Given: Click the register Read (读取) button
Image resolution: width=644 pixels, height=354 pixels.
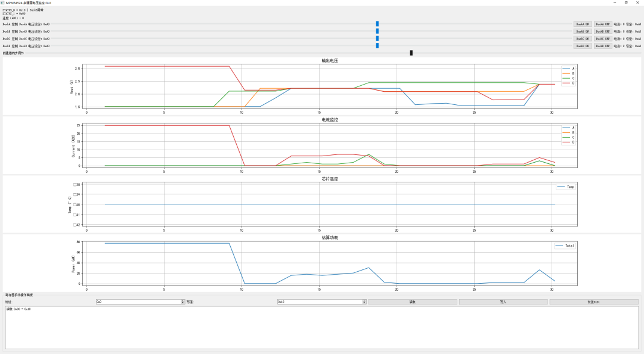Looking at the screenshot, I should tap(413, 302).
